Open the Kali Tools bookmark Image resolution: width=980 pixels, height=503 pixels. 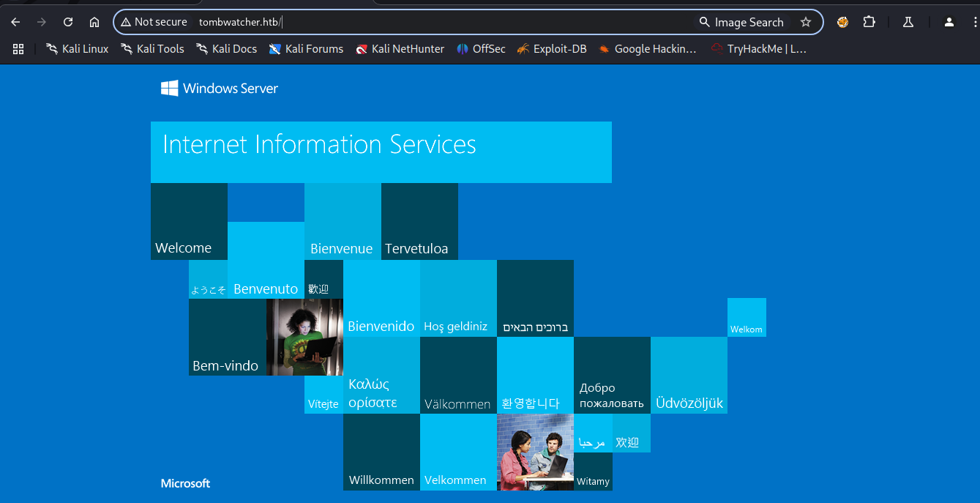(x=152, y=48)
